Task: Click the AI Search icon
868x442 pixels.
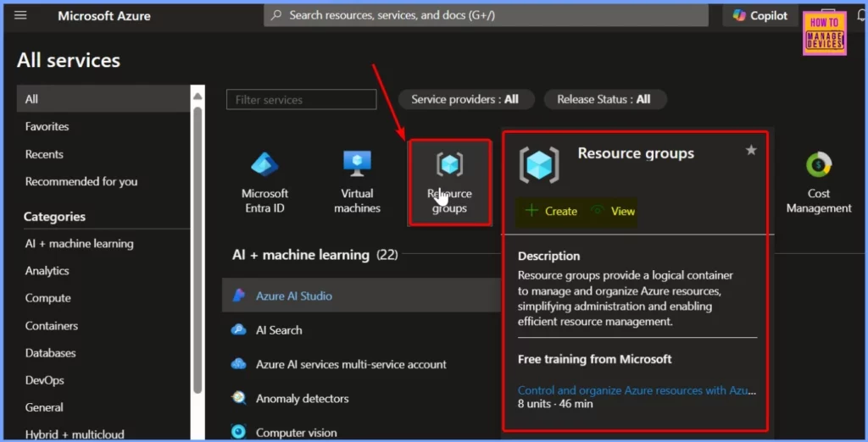Action: tap(238, 329)
